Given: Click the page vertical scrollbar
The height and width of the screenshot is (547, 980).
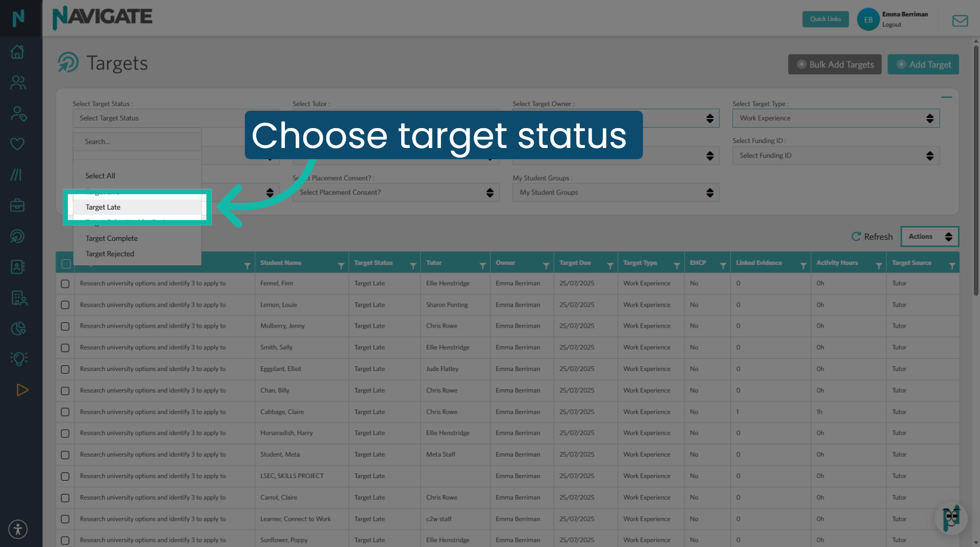Looking at the screenshot, I should pyautogui.click(x=975, y=171).
